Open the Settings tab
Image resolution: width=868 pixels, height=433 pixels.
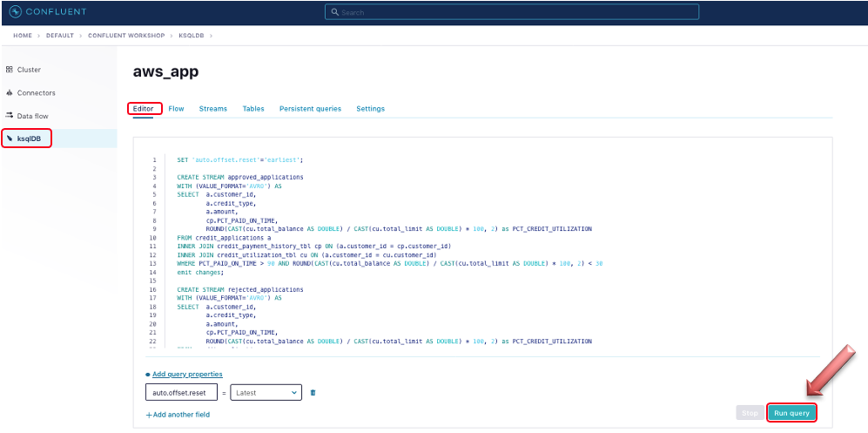[x=370, y=109]
